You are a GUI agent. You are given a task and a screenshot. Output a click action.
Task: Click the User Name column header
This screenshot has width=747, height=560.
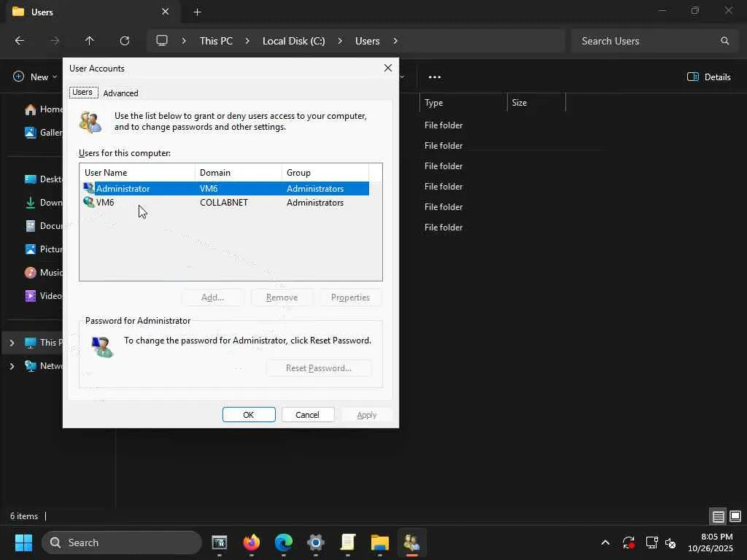point(138,172)
